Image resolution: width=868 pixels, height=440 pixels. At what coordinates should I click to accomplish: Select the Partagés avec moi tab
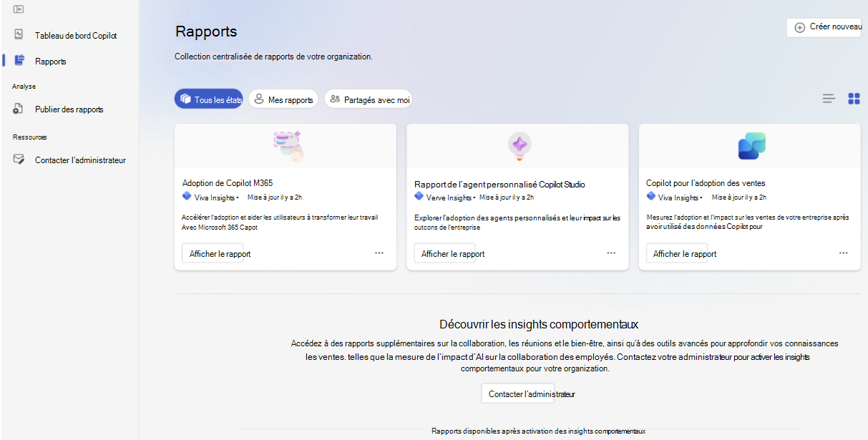coord(368,99)
